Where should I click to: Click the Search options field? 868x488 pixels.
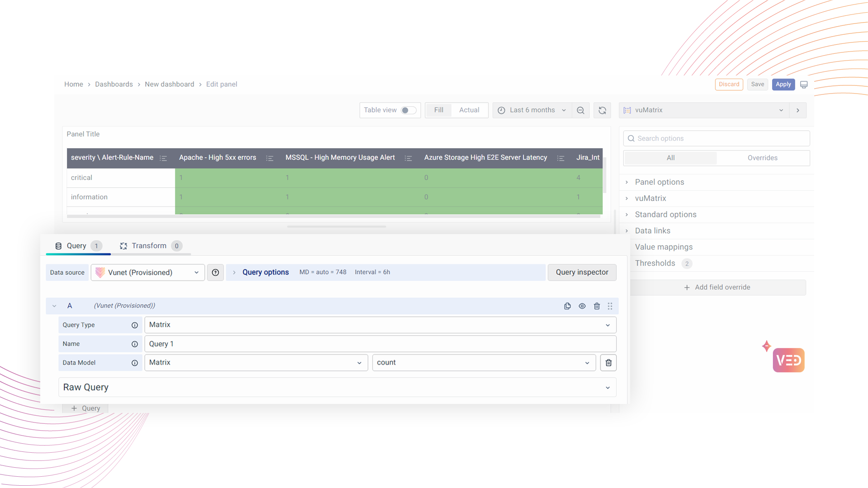tap(716, 138)
